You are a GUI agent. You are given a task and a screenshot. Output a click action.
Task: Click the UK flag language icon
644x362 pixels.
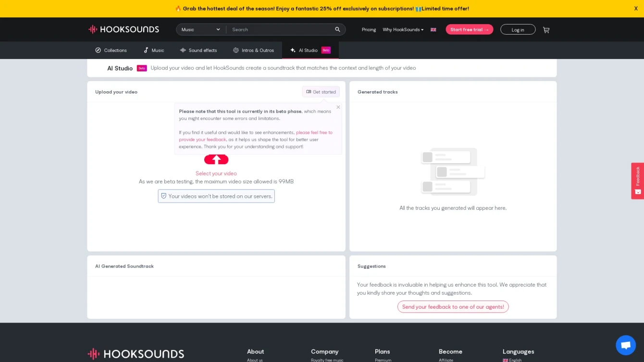pyautogui.click(x=433, y=30)
